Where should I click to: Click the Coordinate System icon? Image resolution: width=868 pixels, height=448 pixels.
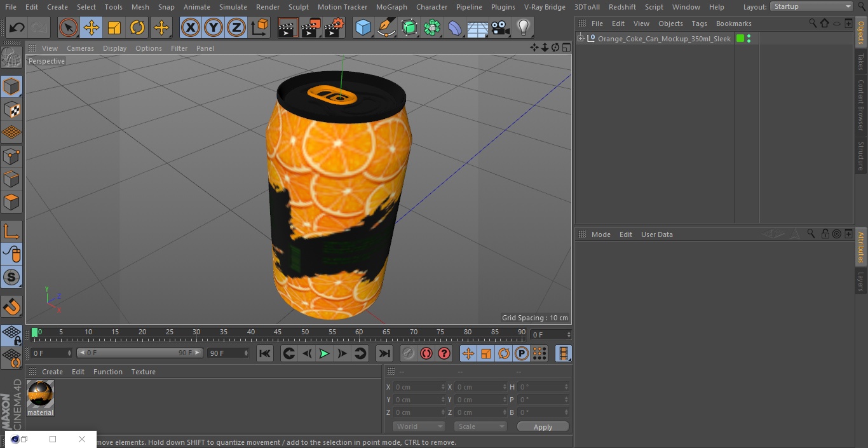tap(260, 27)
